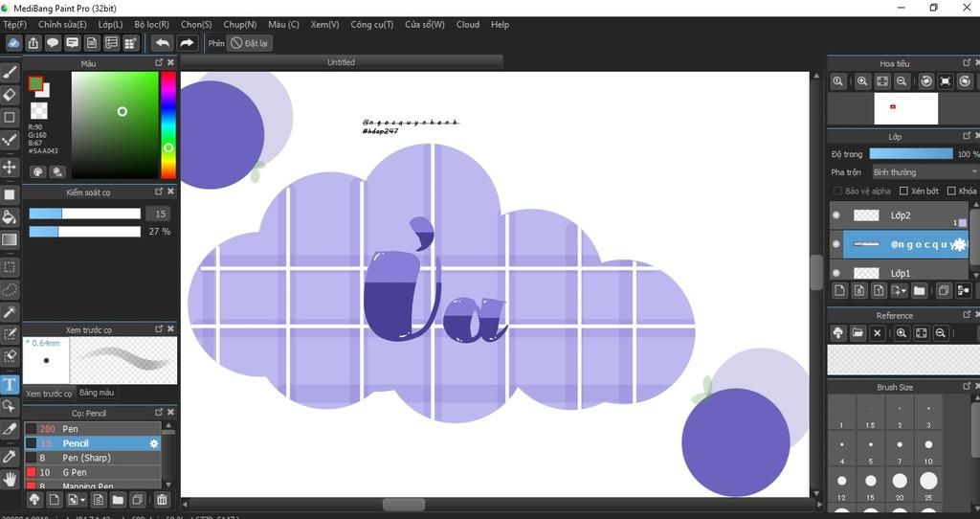Select the Brush tool in left toolbar
The width and height of the screenshot is (980, 519).
(10, 72)
